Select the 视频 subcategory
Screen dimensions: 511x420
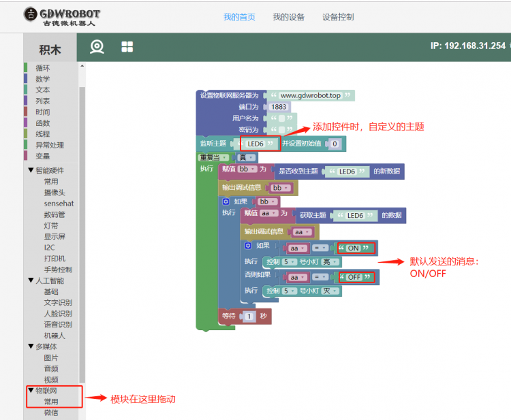point(51,380)
